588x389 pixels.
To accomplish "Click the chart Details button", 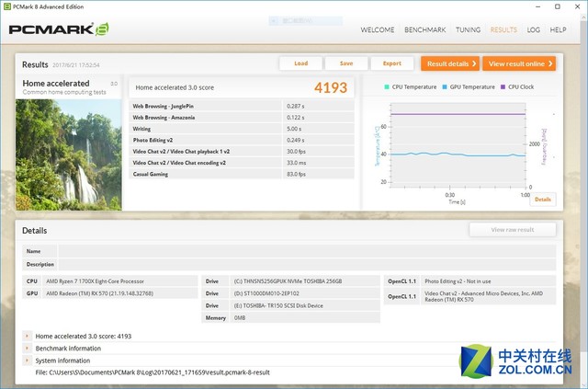I will [543, 200].
